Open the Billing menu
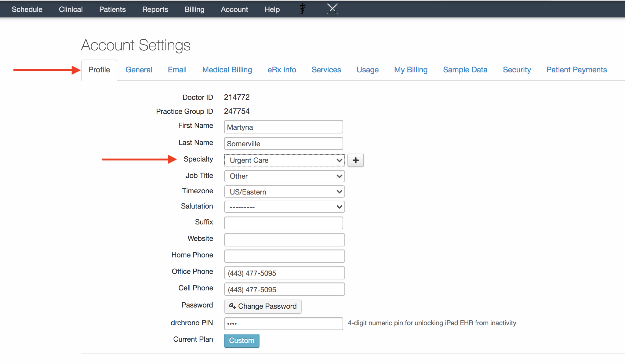 click(x=194, y=9)
